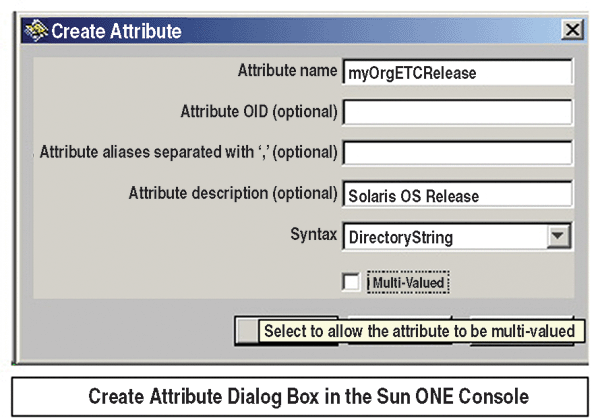Viewport: 600px width, 420px height.
Task: Close the Create Attribute dialog
Action: [572, 30]
